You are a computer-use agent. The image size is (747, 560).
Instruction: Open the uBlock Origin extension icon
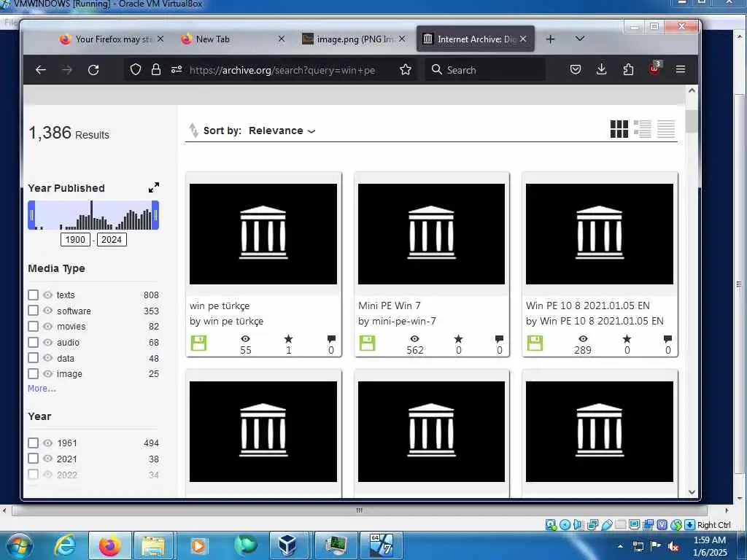(x=654, y=69)
